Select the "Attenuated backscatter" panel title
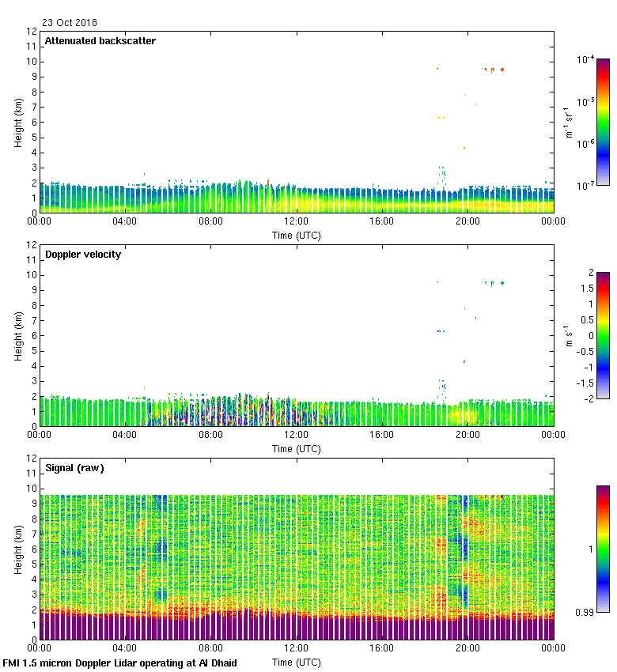The height and width of the screenshot is (672, 617). [100, 41]
